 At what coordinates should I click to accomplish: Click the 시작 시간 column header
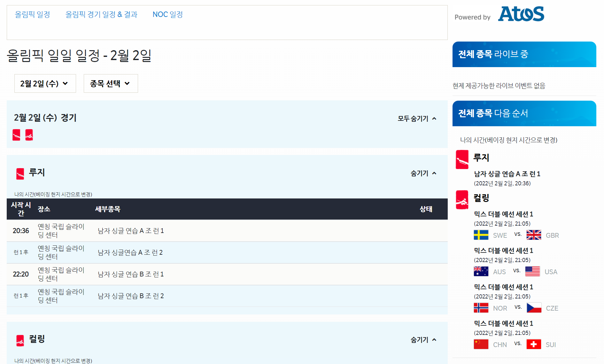point(21,209)
